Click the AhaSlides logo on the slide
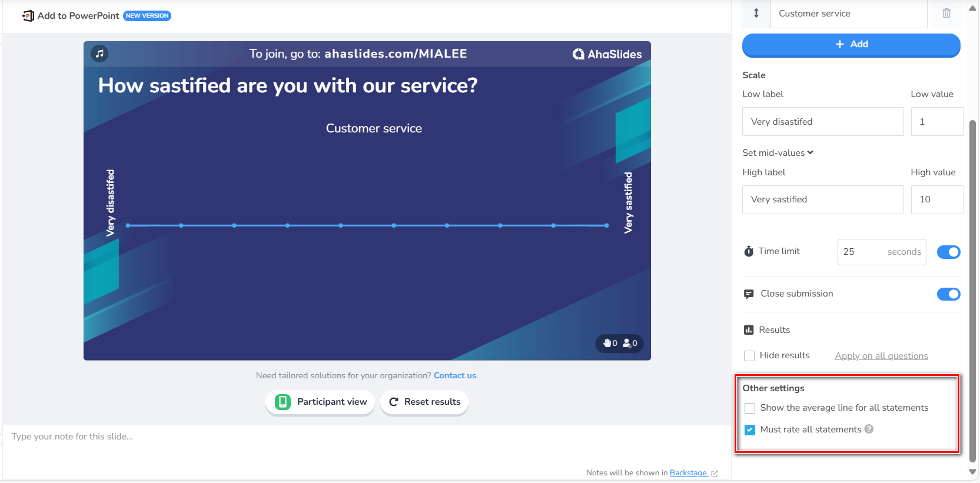 click(x=607, y=54)
